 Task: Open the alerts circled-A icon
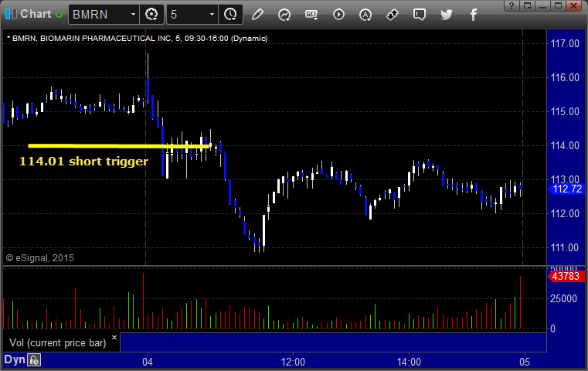365,15
